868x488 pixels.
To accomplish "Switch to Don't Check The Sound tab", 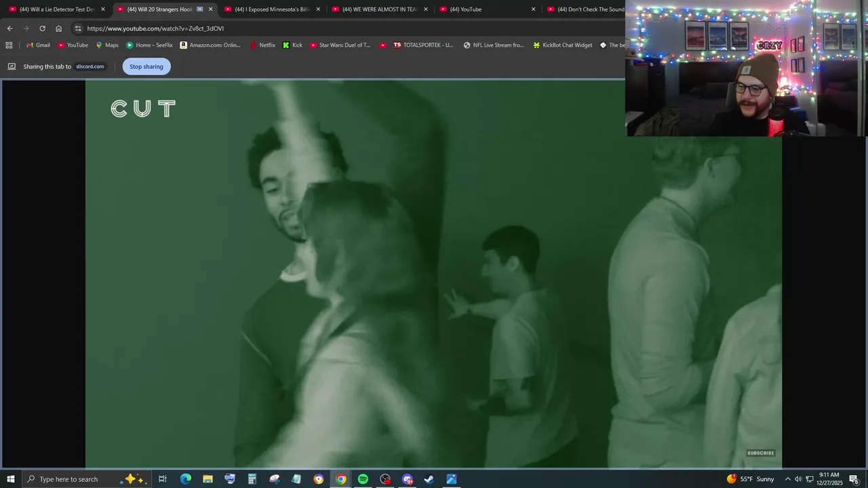I will (585, 9).
